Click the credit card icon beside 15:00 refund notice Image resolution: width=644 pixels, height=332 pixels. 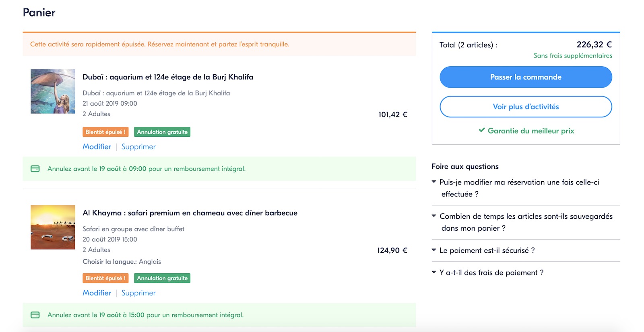[x=35, y=315]
